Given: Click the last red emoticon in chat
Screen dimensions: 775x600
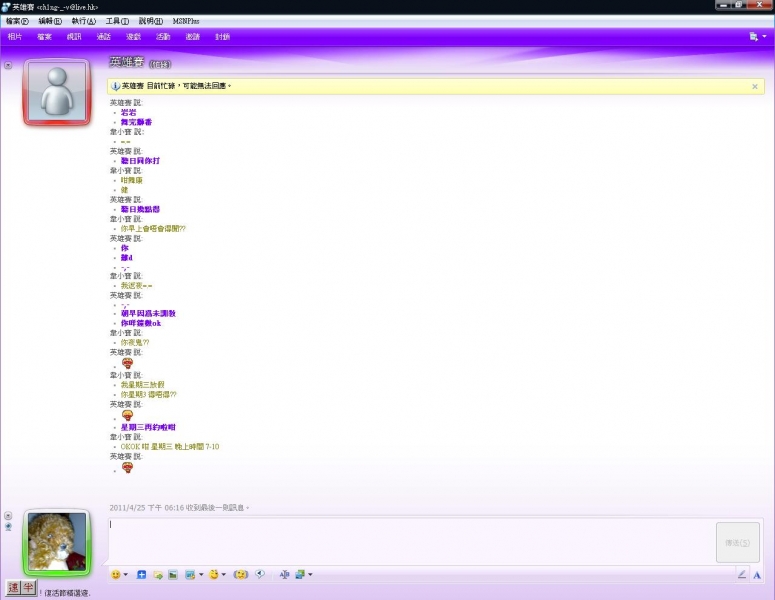Looking at the screenshot, I should pos(128,467).
